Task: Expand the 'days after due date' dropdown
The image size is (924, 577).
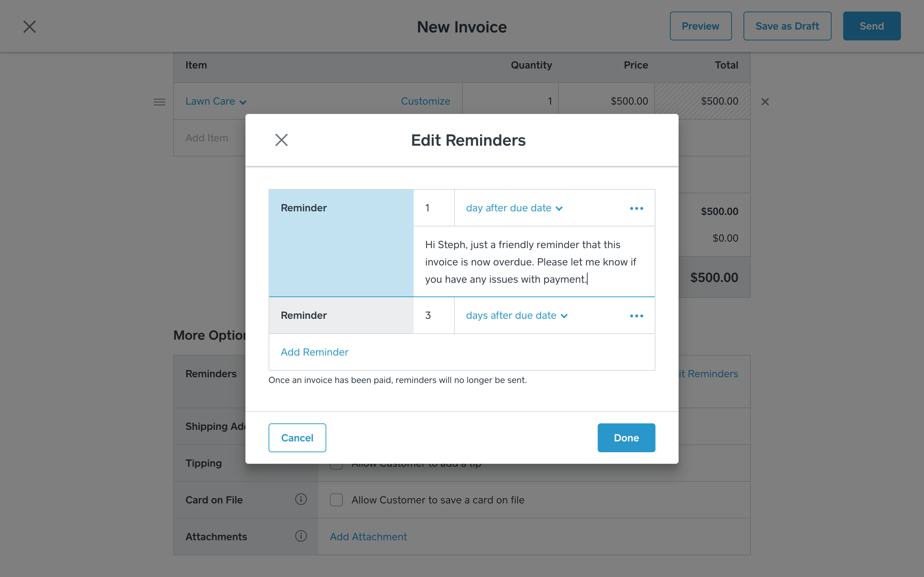Action: click(x=517, y=316)
